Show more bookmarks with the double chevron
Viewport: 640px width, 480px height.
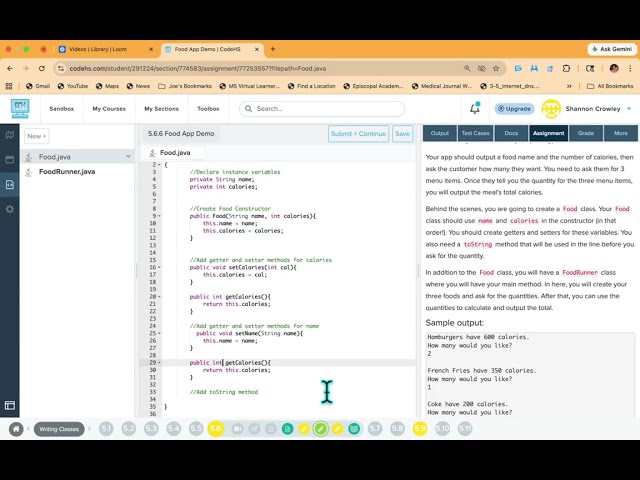tap(569, 86)
